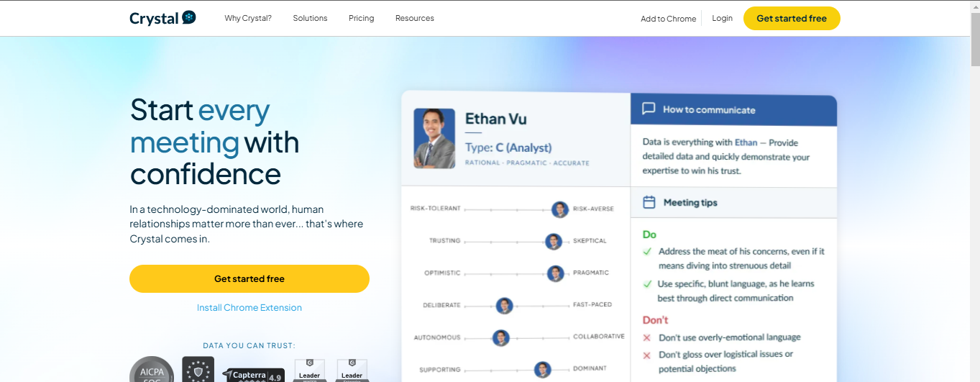The width and height of the screenshot is (980, 382).
Task: Click Install Chrome Extension link
Action: [249, 308]
